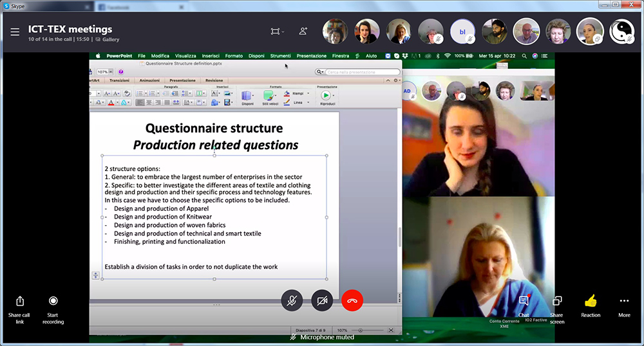Apply numbered list formatting
The height and width of the screenshot is (346, 644).
tap(152, 93)
